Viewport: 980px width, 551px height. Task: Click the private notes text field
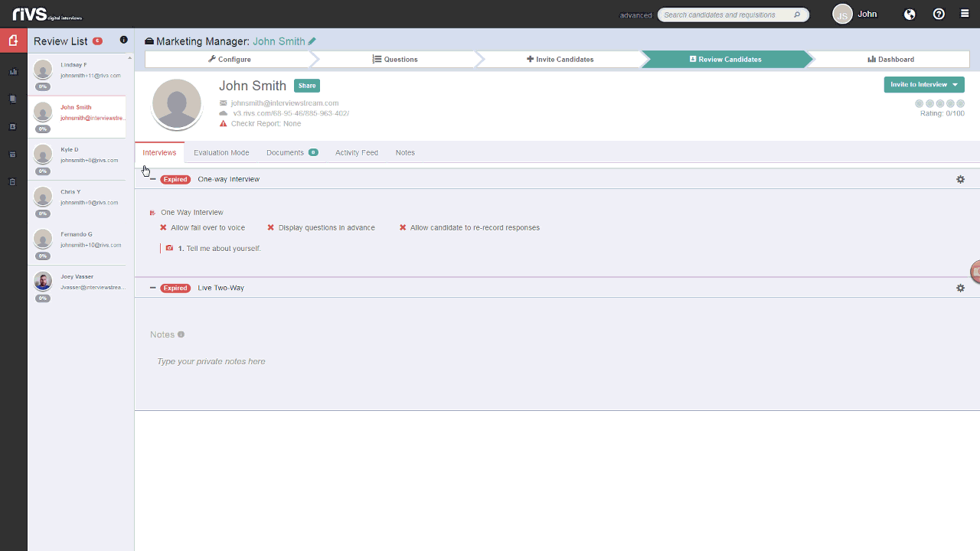(x=557, y=361)
